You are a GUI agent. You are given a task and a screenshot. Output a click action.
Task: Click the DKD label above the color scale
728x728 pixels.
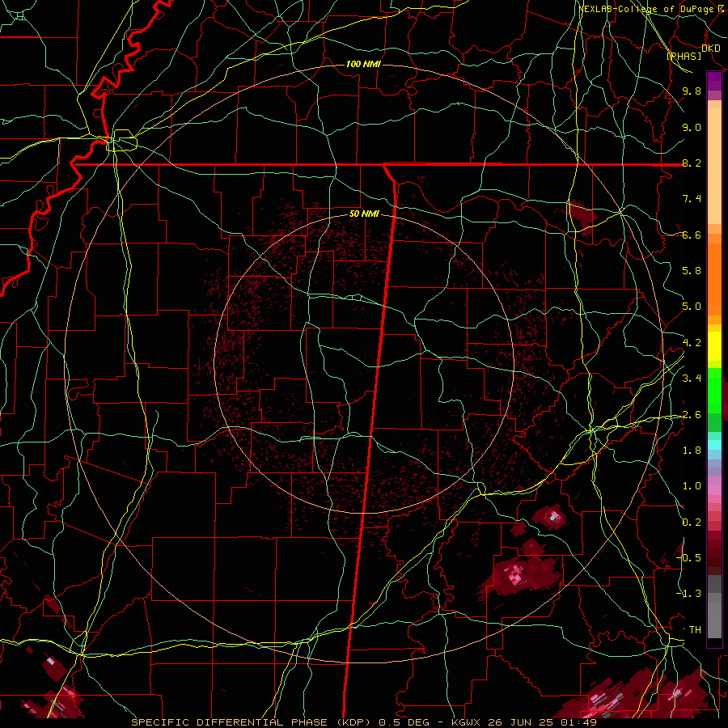(710, 48)
